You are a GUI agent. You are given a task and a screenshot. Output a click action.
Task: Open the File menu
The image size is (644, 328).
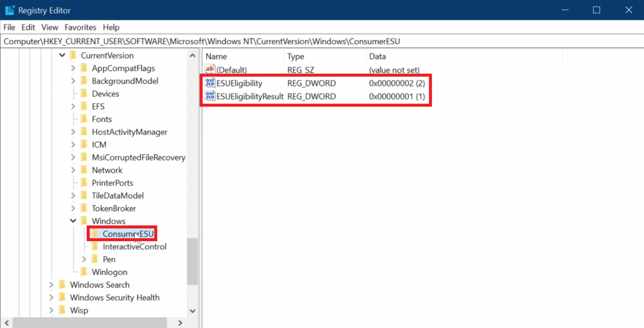click(x=9, y=28)
